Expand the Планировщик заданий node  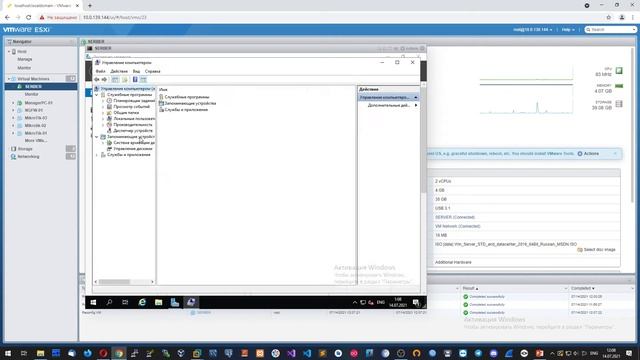pyautogui.click(x=103, y=100)
